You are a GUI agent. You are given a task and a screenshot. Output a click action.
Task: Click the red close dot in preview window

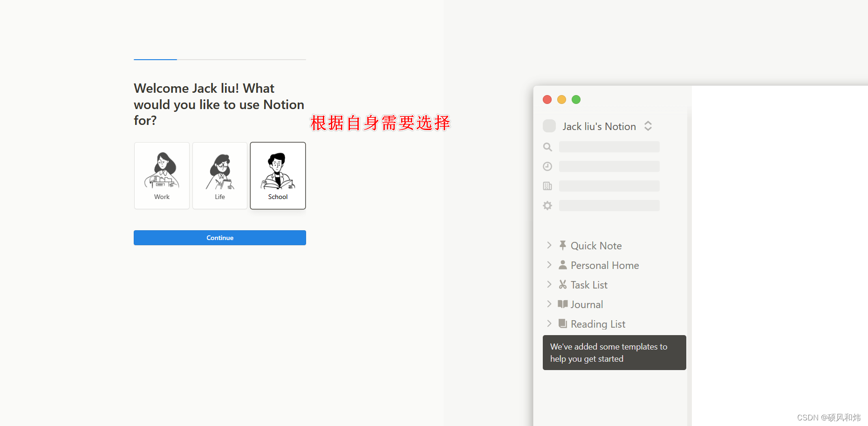tap(547, 100)
